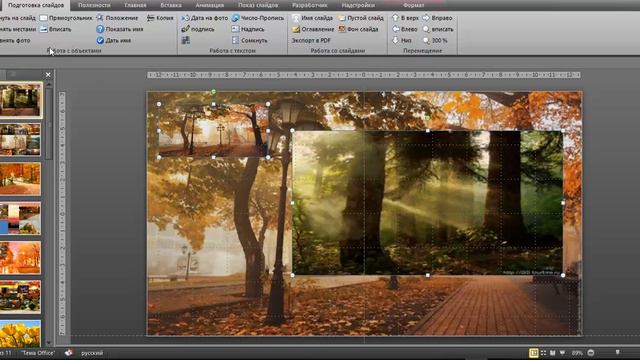Click the Показать имя label

[x=124, y=29]
